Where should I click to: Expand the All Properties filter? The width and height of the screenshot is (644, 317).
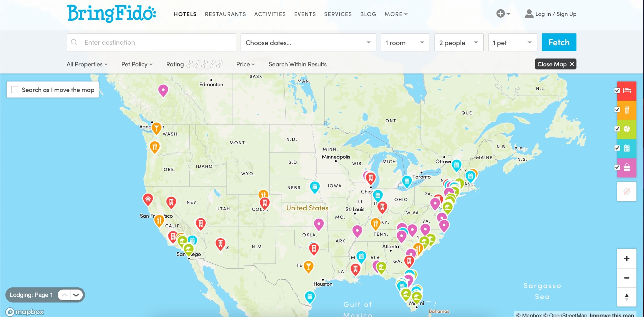[87, 64]
